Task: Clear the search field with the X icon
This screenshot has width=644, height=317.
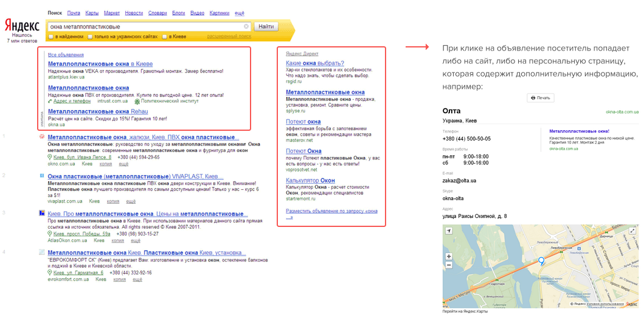Action: [246, 27]
